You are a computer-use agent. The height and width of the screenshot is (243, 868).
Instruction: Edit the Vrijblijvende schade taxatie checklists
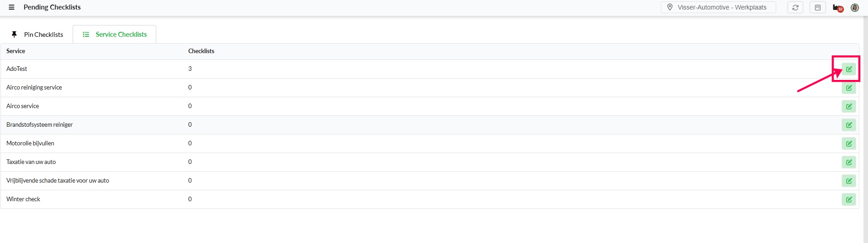pos(848,181)
